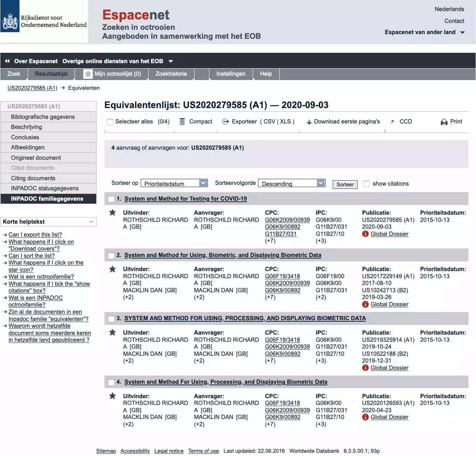Export results as CSV
This screenshot has width=476, height=456.
(x=269, y=122)
